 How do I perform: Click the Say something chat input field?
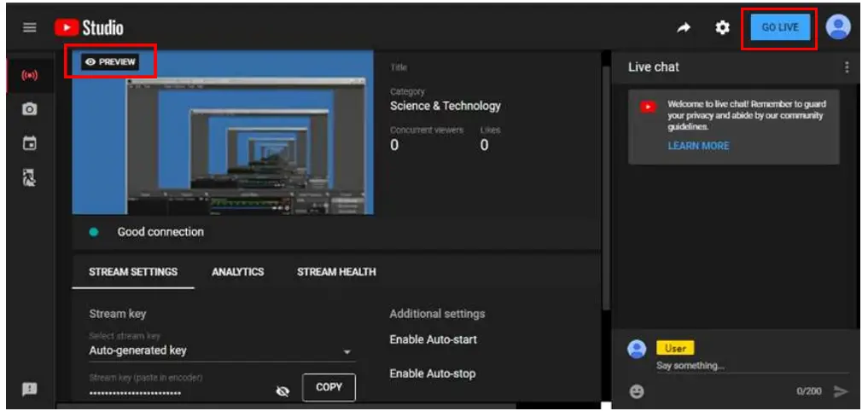coord(751,366)
